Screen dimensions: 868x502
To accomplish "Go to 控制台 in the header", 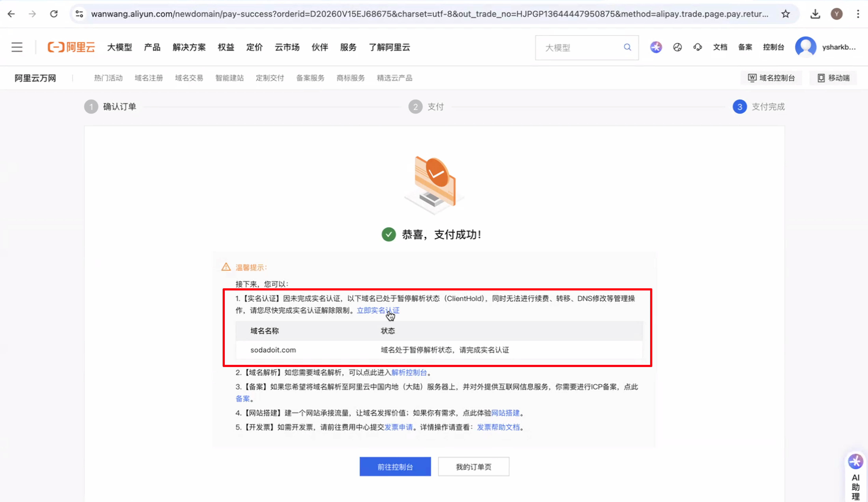I will pos(774,47).
